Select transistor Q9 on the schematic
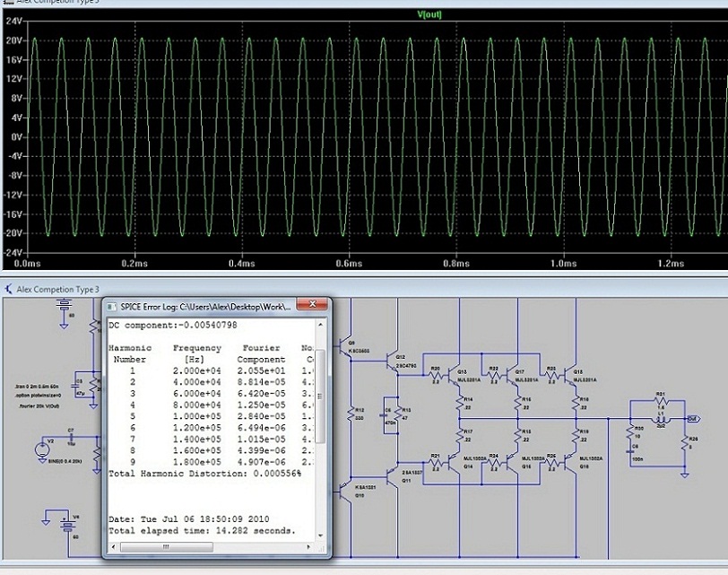Screen dimensions: 728x575 pyautogui.click(x=345, y=346)
